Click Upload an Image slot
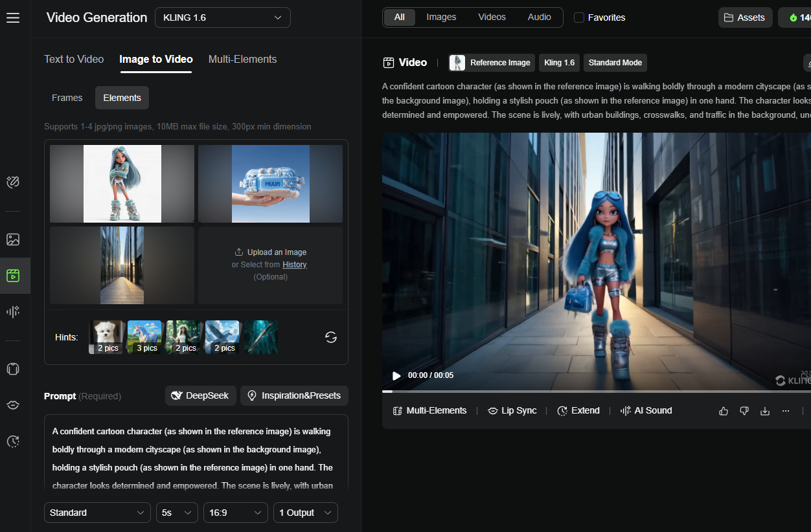The height and width of the screenshot is (532, 811). 270,265
